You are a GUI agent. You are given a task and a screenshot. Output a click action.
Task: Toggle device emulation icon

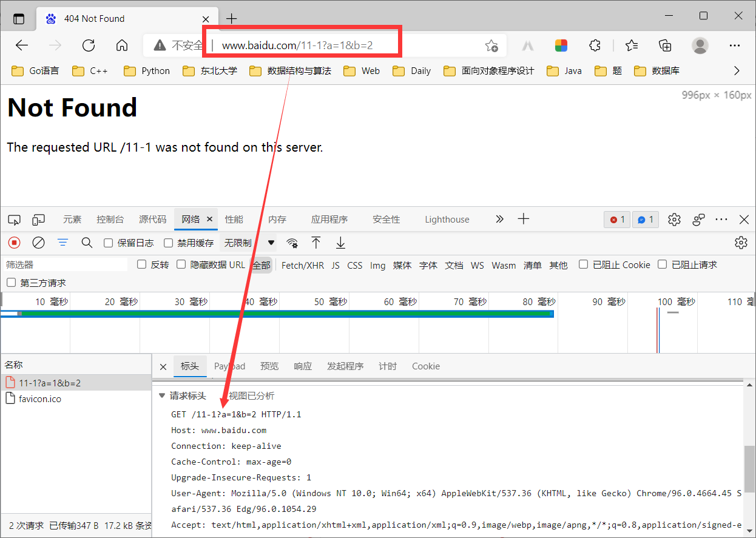coord(39,220)
